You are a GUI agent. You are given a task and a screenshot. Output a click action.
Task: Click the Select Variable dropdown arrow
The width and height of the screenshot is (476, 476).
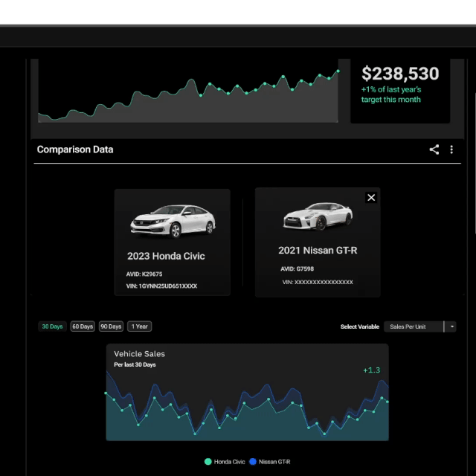click(x=451, y=327)
